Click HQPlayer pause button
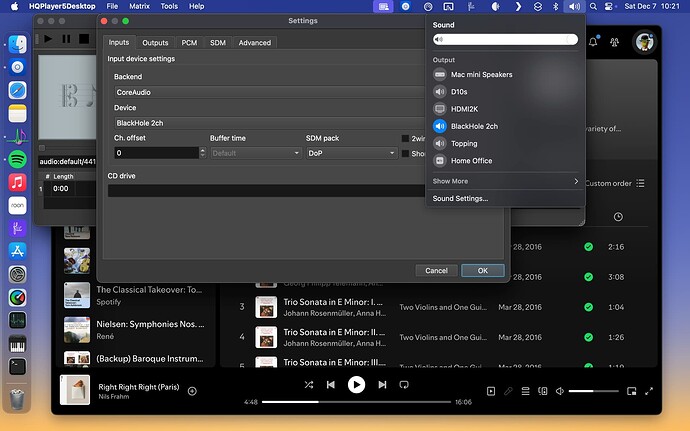The image size is (690, 431). click(66, 39)
